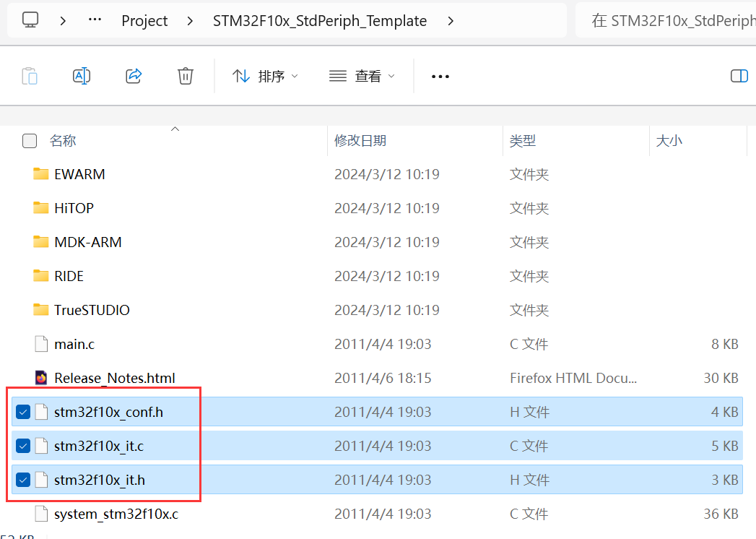Screen dimensions: 756x539
Task: Open the toolbar's more options menu
Action: pyautogui.click(x=440, y=77)
